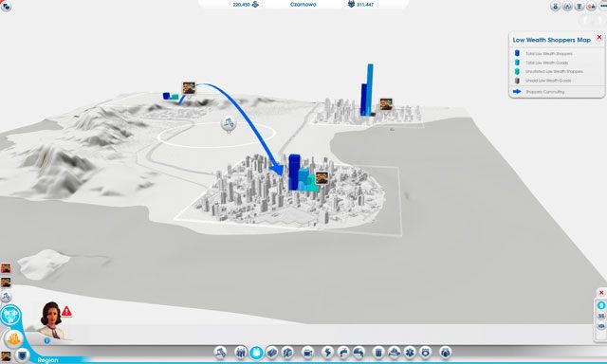Click the trophy achievements icon top right
Viewport: 607px width, 364px height.
coord(579,7)
